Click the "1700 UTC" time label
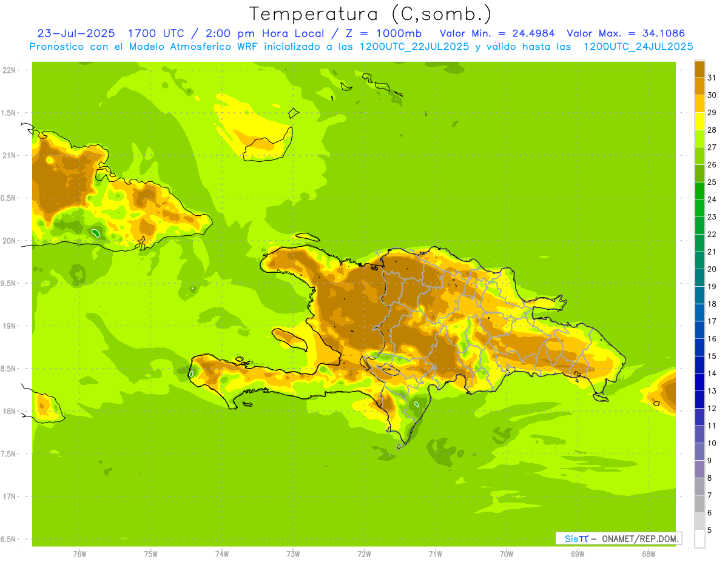Screen dimensions: 728x562 click(x=157, y=33)
